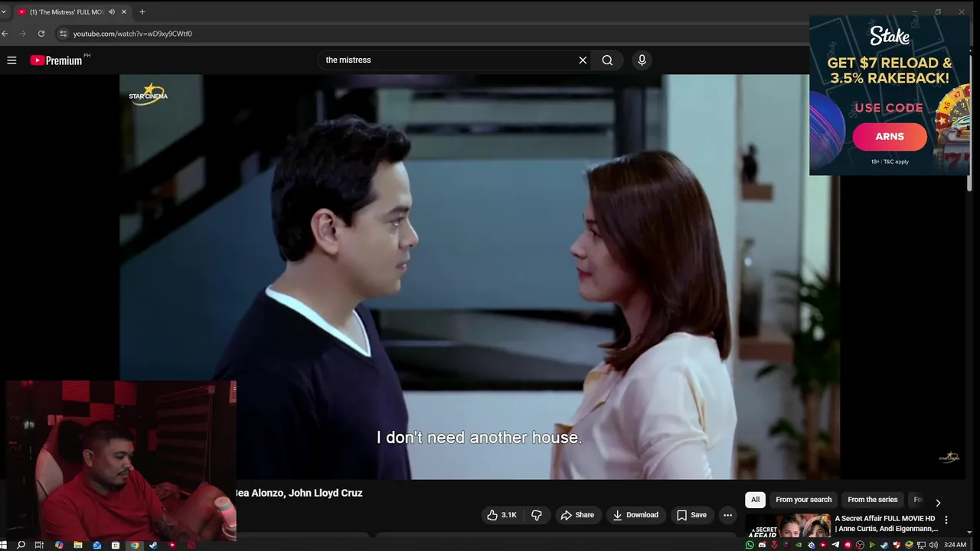Save the video to a playlist
This screenshot has width=980, height=551.
pyautogui.click(x=691, y=515)
